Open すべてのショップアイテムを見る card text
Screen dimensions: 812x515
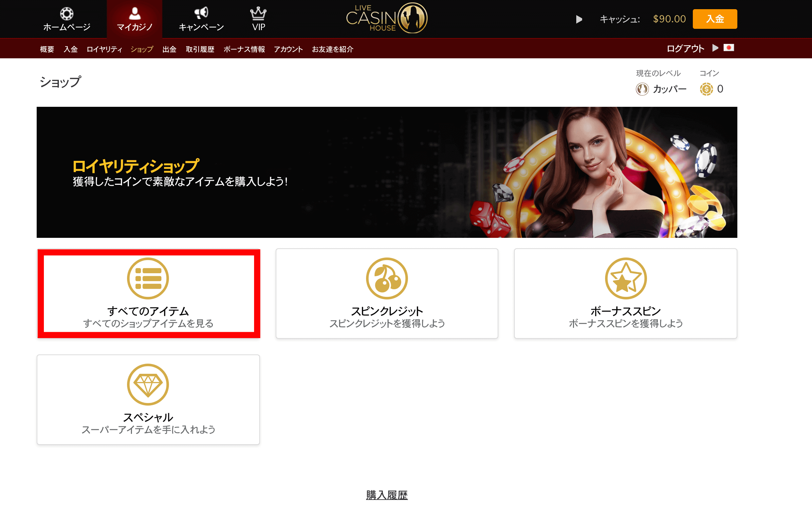148,323
